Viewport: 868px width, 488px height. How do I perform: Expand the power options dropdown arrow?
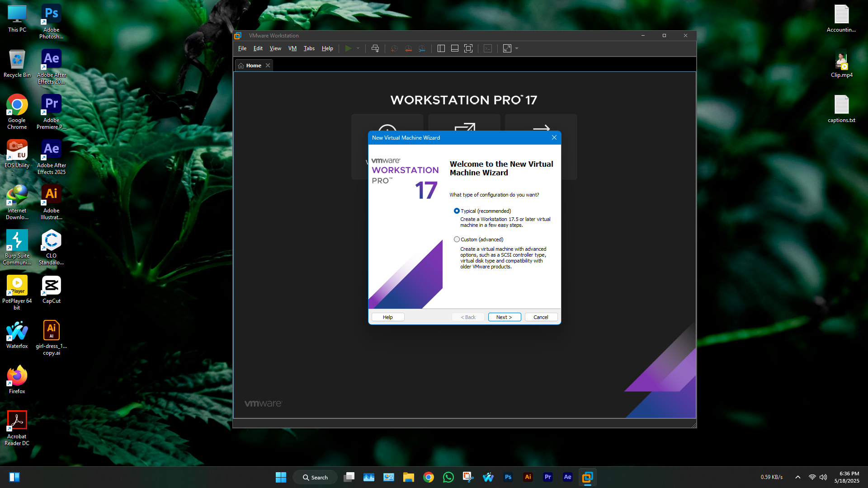[x=358, y=48]
